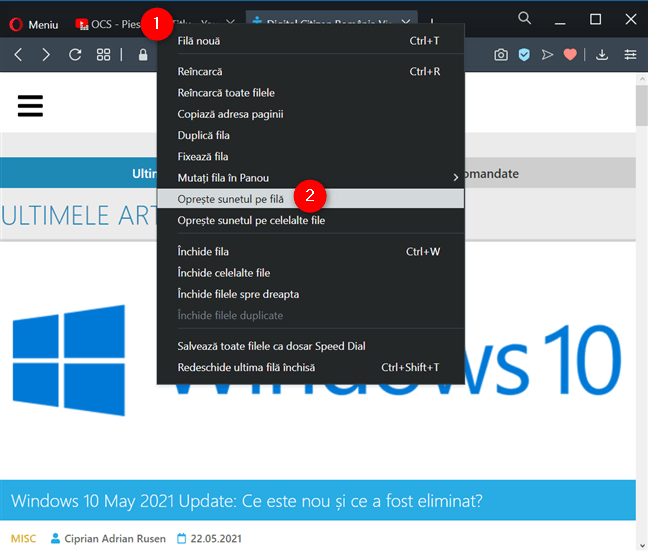This screenshot has height=551, width=648.
Task: Select Reîncarcă toate filele
Action: click(311, 93)
